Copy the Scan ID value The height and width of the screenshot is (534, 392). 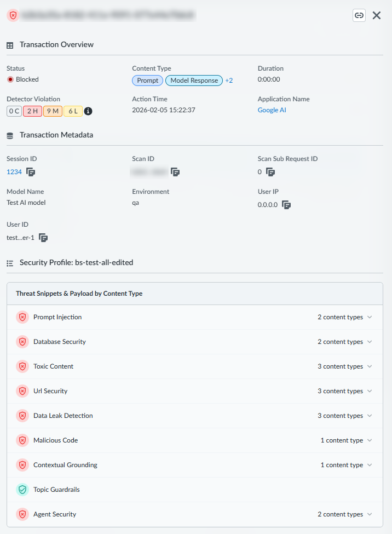(175, 172)
